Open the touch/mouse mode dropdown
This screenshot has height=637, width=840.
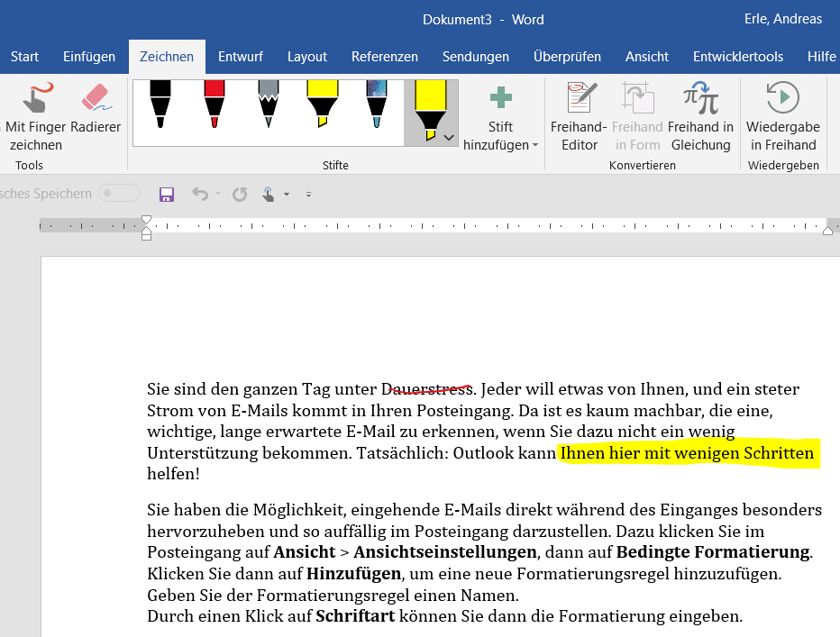(x=287, y=194)
